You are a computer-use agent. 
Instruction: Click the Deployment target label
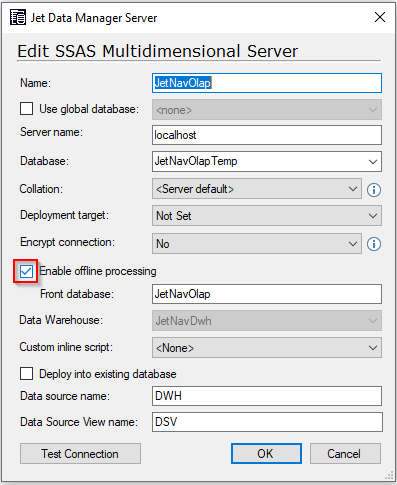pos(65,215)
